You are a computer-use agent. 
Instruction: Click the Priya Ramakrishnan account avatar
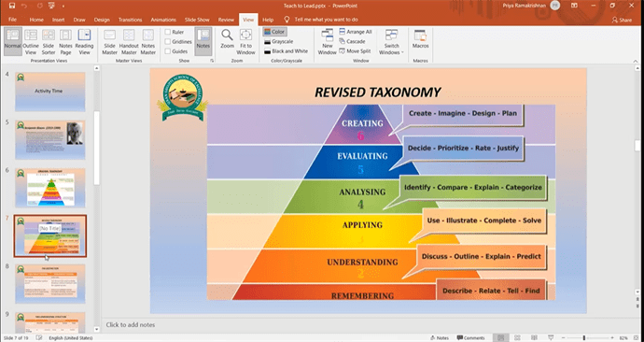(x=555, y=6)
